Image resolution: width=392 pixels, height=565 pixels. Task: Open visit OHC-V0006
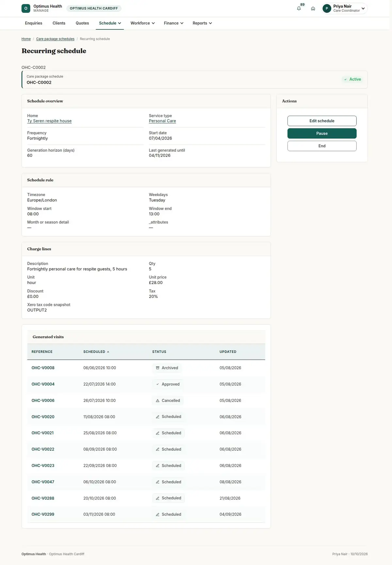pos(43,401)
